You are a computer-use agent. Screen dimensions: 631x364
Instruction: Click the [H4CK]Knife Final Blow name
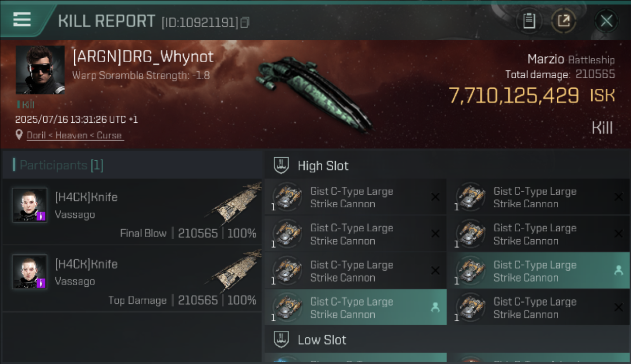[86, 197]
